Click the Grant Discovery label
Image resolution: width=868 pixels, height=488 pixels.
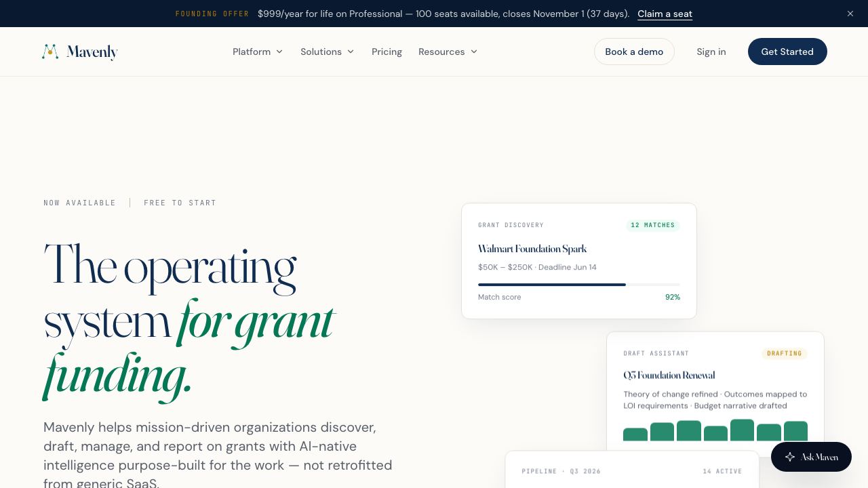click(x=511, y=225)
